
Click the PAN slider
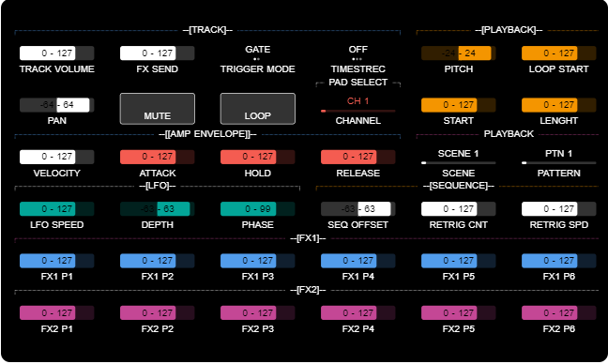coord(56,105)
